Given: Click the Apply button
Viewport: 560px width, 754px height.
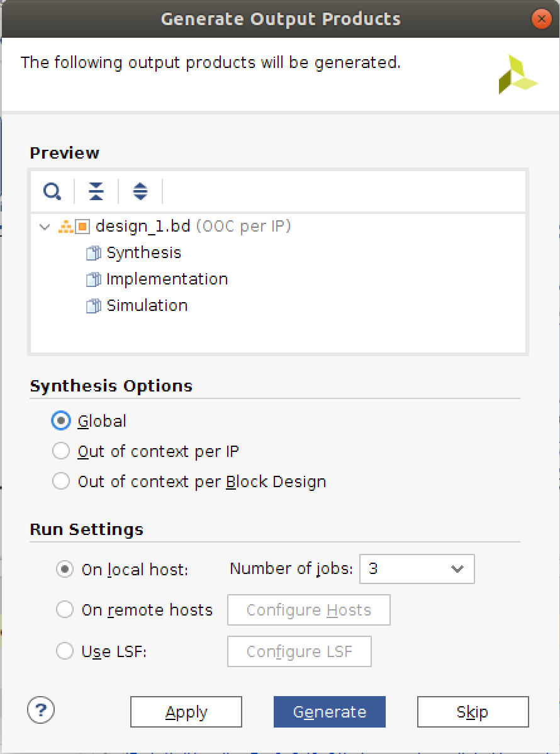Looking at the screenshot, I should (x=186, y=712).
